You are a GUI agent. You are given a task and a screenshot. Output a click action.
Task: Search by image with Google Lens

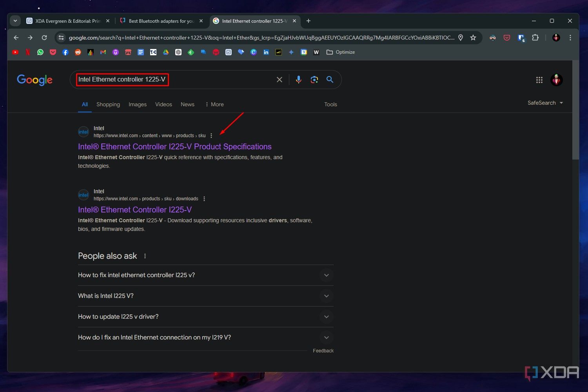(x=314, y=80)
